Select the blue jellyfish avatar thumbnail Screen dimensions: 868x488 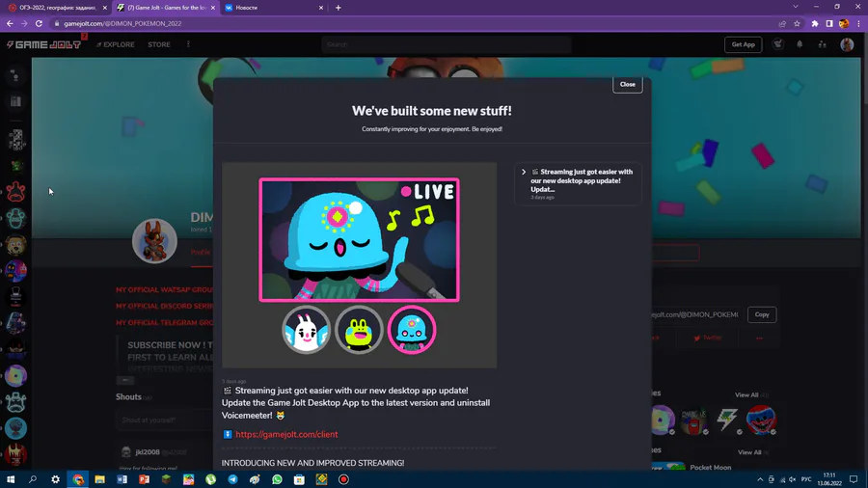coord(411,330)
